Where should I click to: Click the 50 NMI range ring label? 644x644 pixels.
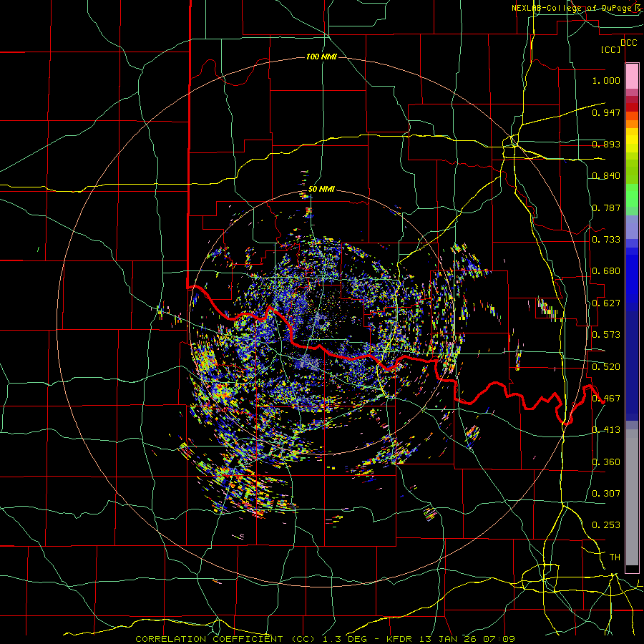pos(321,190)
